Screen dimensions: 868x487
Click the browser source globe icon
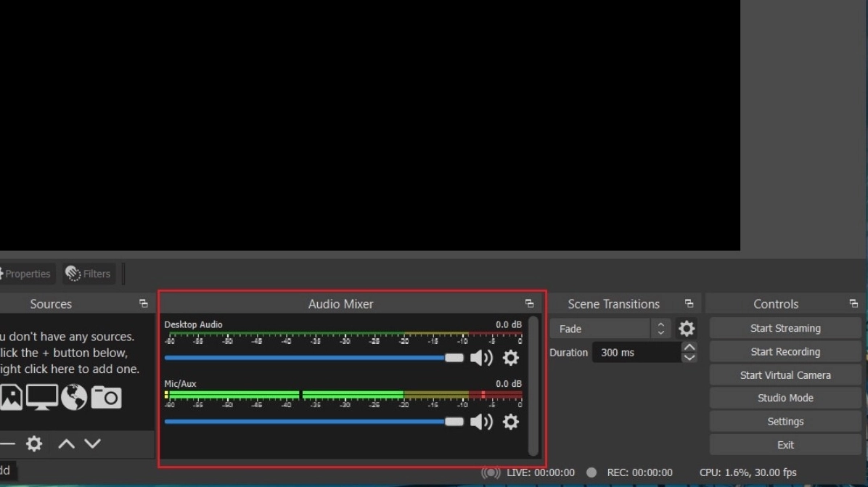74,397
